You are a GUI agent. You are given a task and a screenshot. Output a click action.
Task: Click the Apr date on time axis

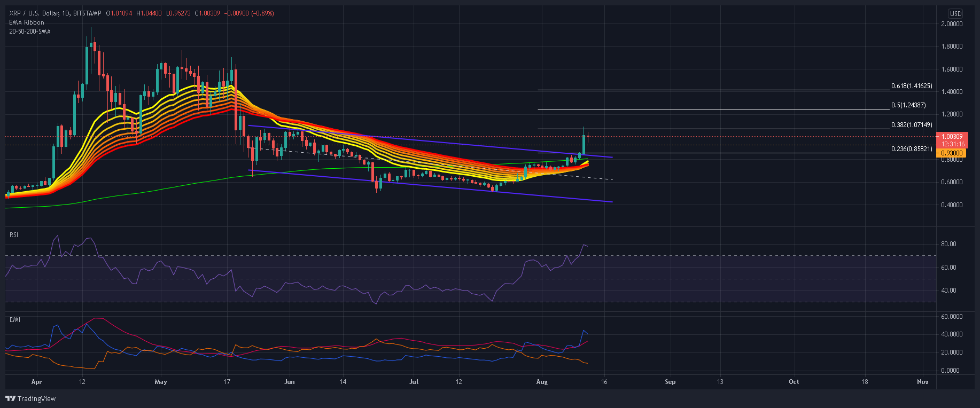[36, 382]
